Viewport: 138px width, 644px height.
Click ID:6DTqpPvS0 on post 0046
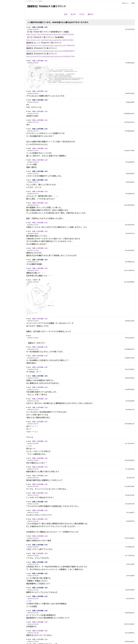coord(130,613)
